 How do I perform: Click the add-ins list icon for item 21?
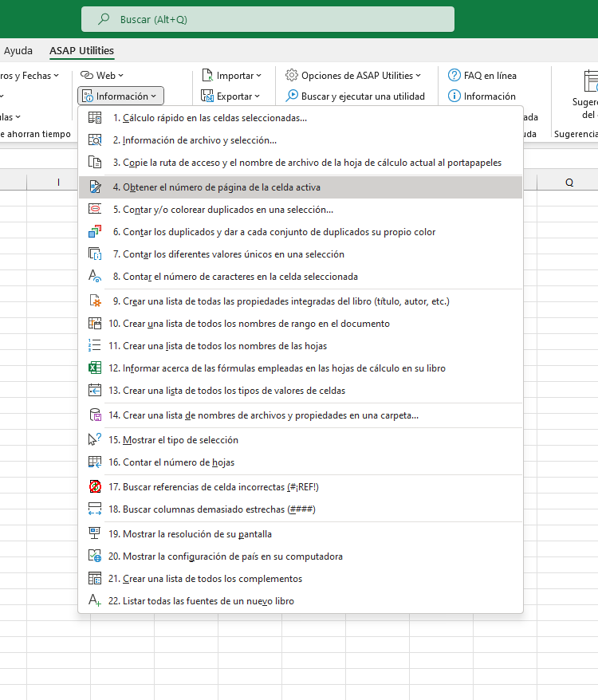click(95, 579)
